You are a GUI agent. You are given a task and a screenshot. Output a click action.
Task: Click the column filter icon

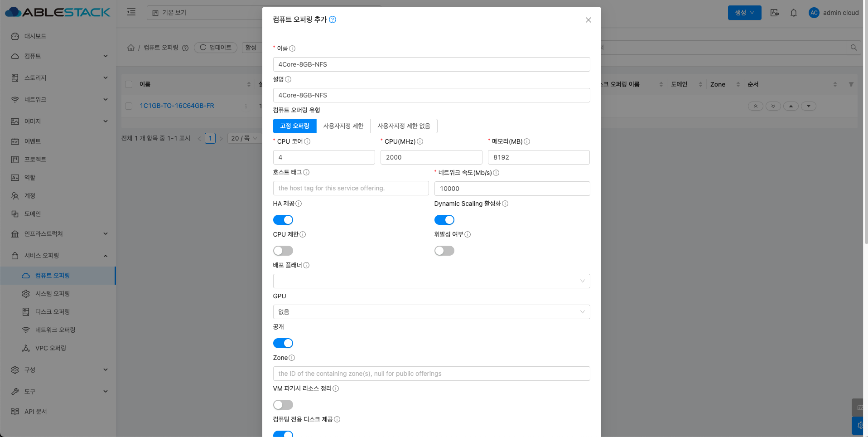[x=851, y=84]
